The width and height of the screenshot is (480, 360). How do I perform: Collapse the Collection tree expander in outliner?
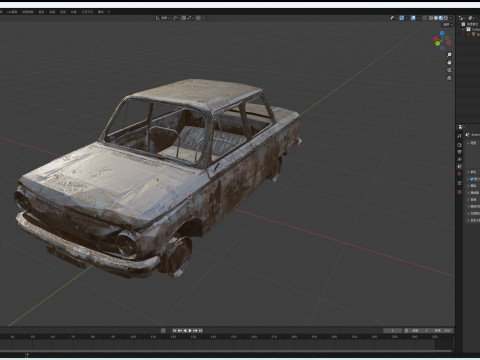coord(463,29)
